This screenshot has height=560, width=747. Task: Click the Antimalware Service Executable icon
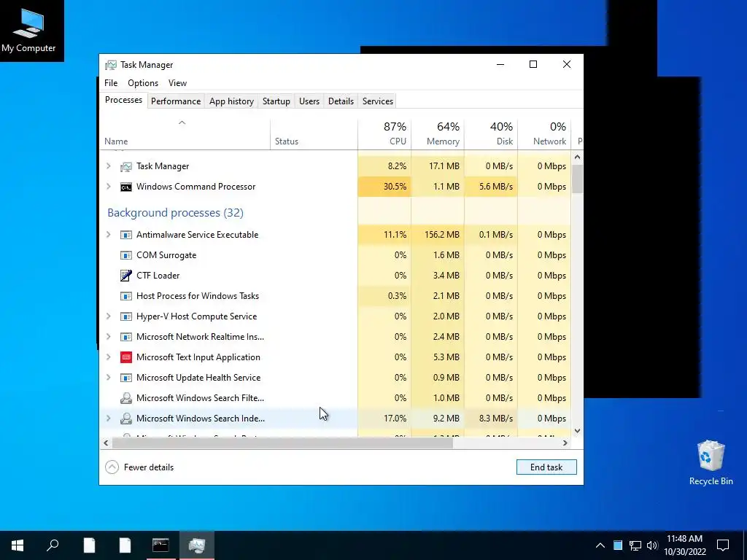[x=125, y=235]
